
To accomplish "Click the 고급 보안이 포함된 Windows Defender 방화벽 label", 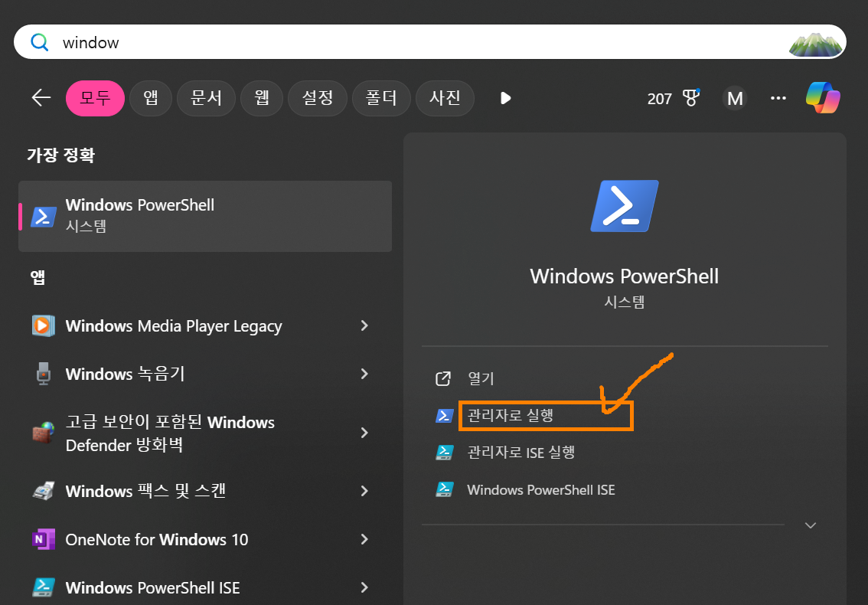I will pyautogui.click(x=170, y=433).
